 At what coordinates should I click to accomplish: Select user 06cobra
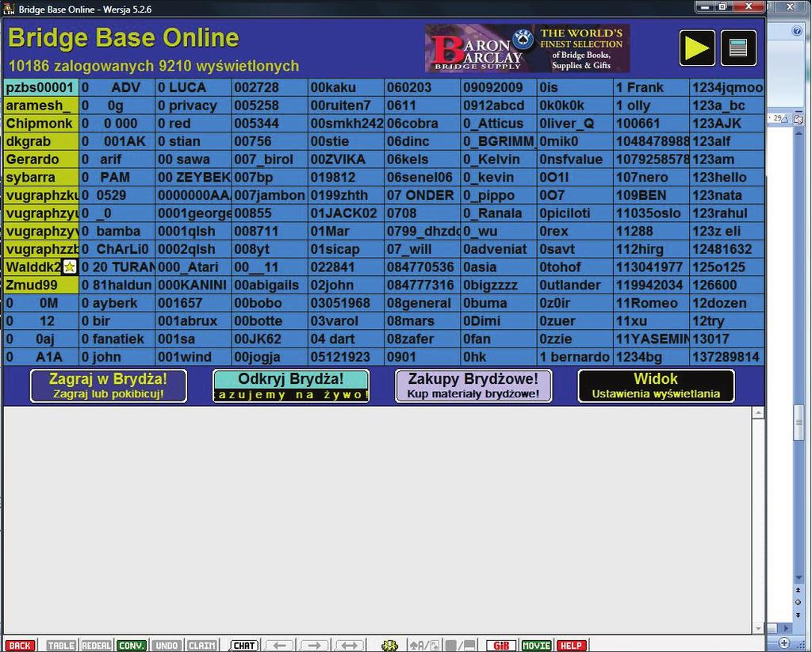(x=423, y=123)
